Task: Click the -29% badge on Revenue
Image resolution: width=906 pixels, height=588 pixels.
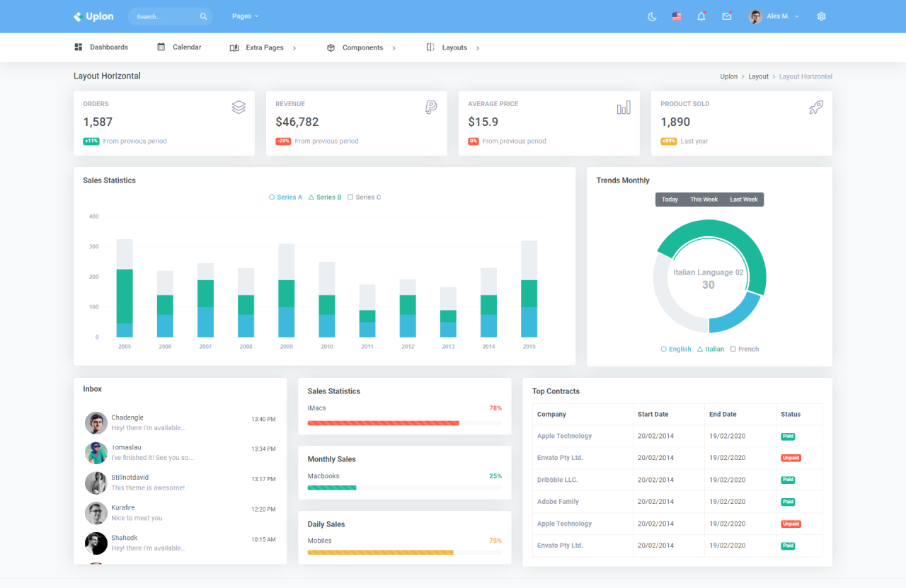Action: click(283, 142)
